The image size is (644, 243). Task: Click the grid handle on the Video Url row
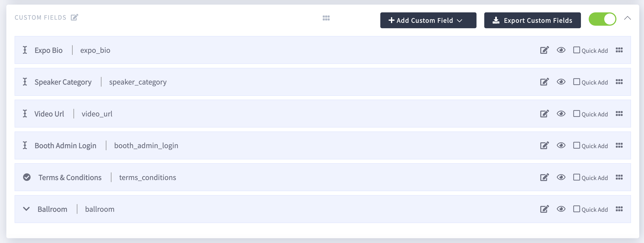[619, 114]
